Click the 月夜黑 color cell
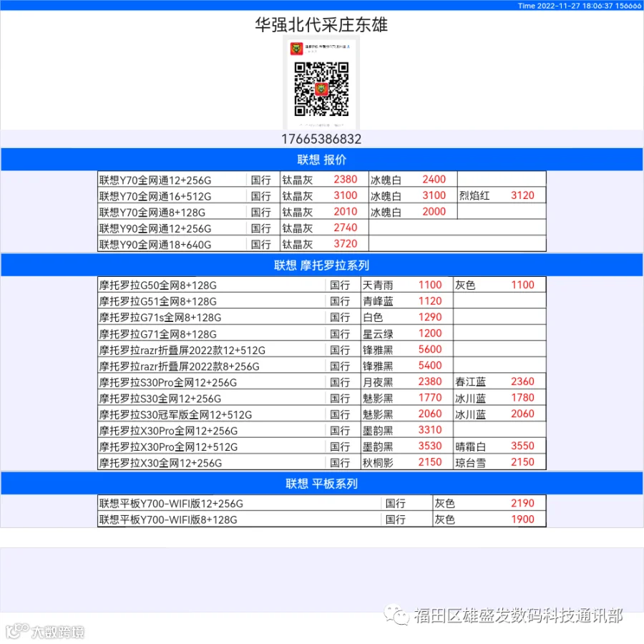 click(378, 381)
